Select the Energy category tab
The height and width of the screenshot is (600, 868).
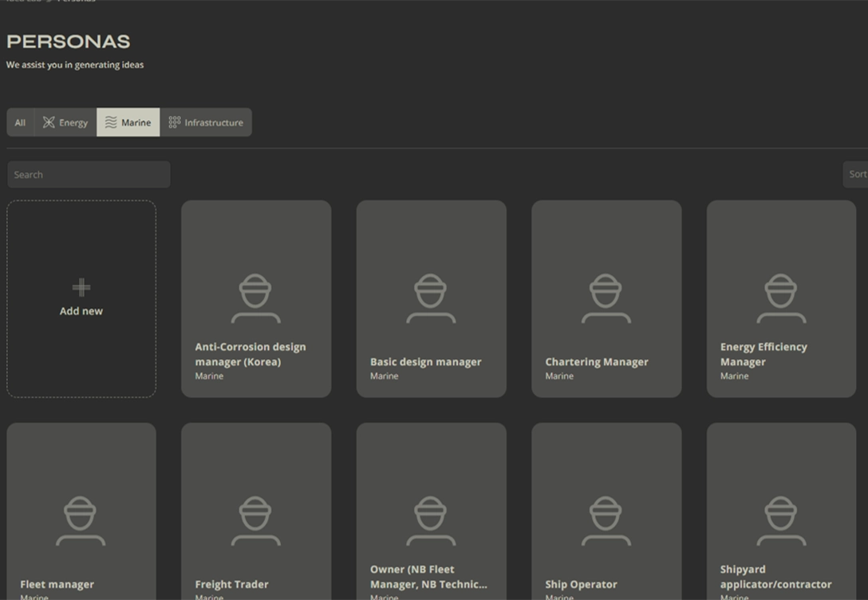click(x=65, y=123)
